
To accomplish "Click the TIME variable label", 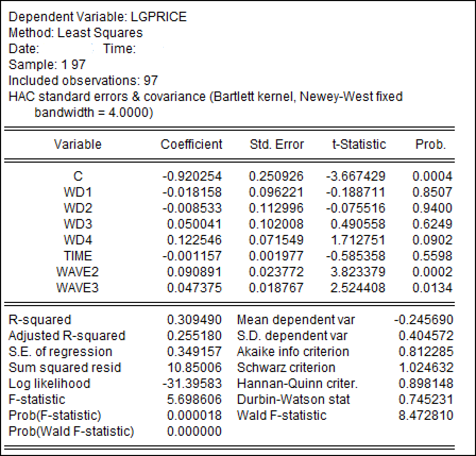I will (x=78, y=256).
